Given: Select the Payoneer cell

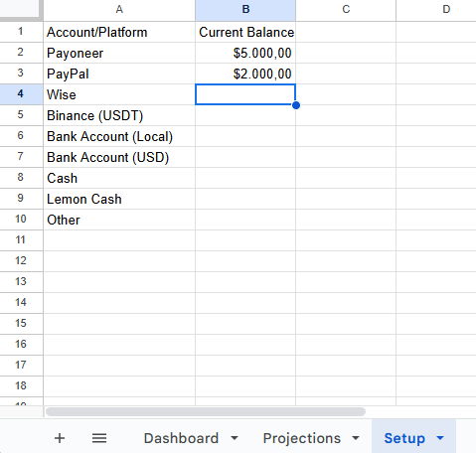Looking at the screenshot, I should 119,53.
